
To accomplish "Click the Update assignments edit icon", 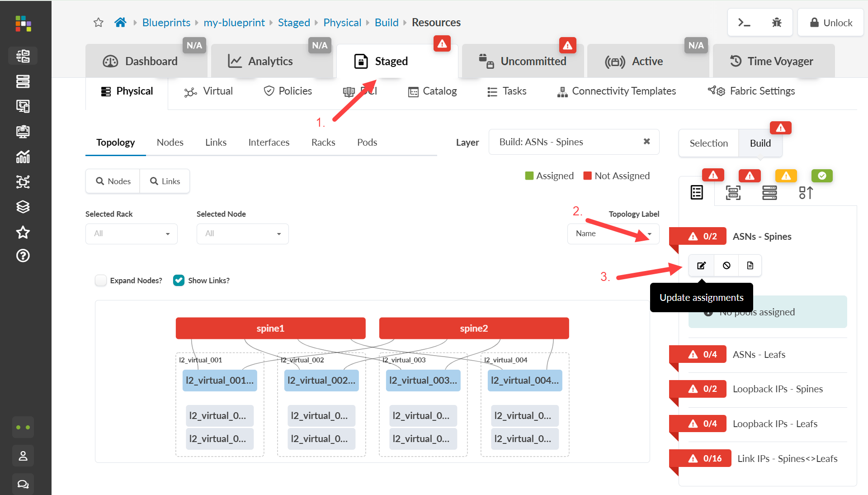I will 701,266.
